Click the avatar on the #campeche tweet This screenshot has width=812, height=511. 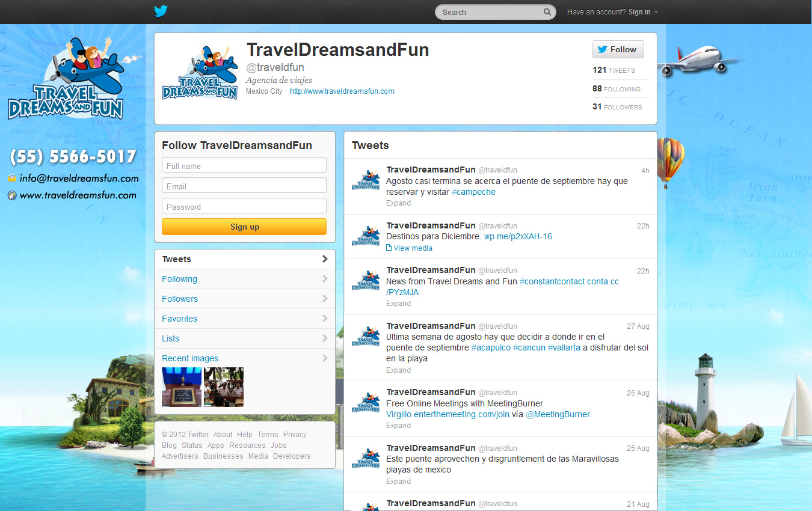pyautogui.click(x=366, y=180)
